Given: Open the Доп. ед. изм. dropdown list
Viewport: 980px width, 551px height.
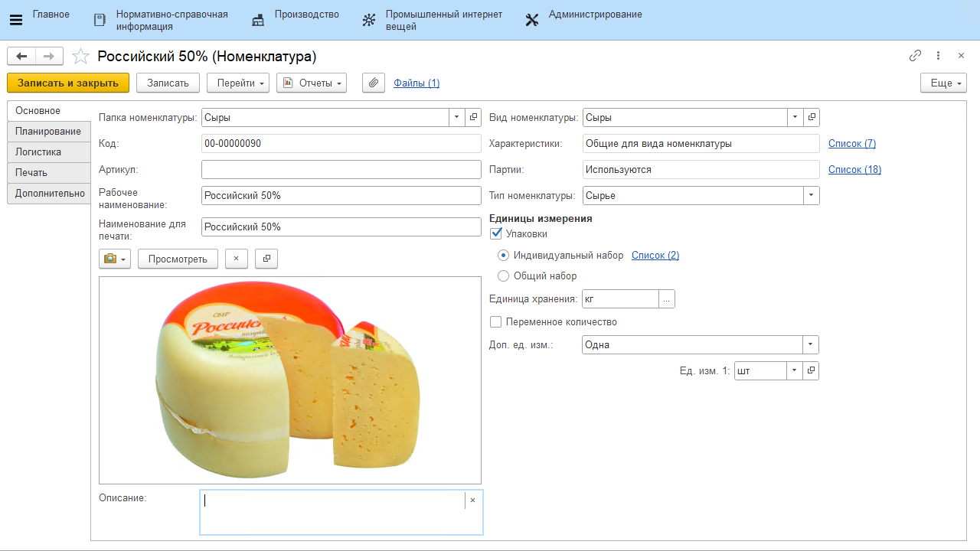Looking at the screenshot, I should point(811,344).
